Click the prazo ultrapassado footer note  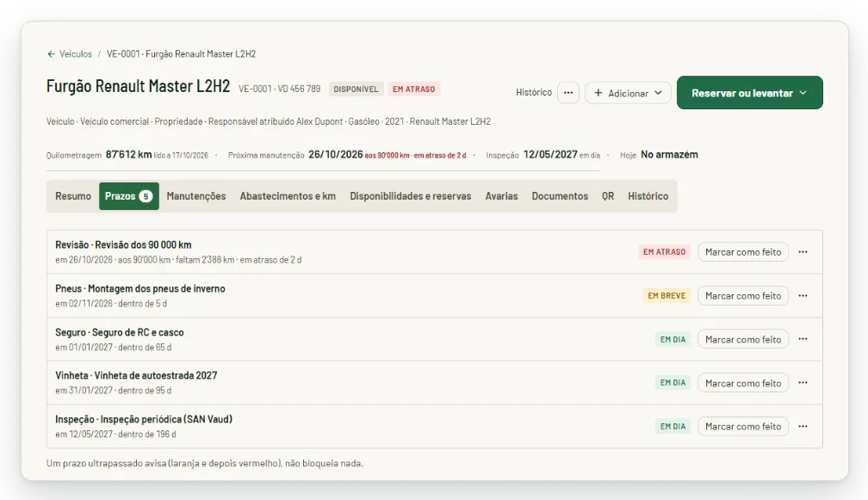pyautogui.click(x=205, y=464)
